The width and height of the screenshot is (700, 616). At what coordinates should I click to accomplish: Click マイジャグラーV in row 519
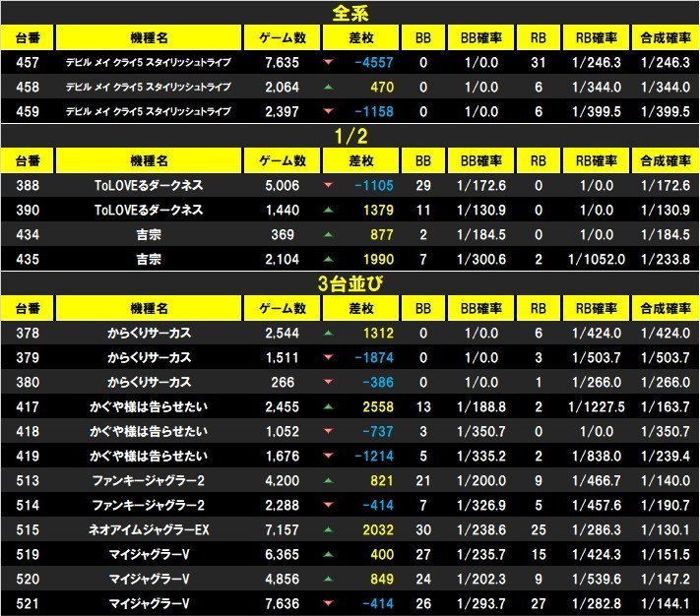pyautogui.click(x=149, y=554)
